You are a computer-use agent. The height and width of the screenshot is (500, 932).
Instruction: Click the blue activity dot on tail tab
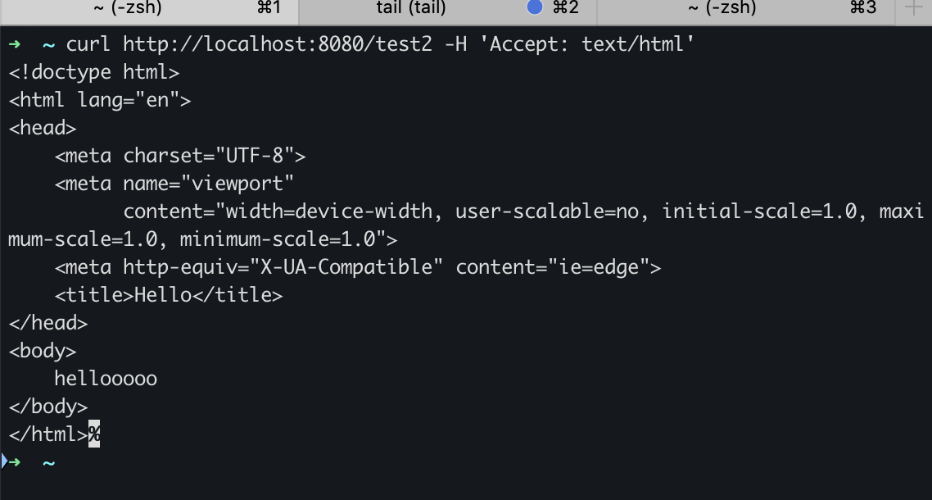point(534,8)
